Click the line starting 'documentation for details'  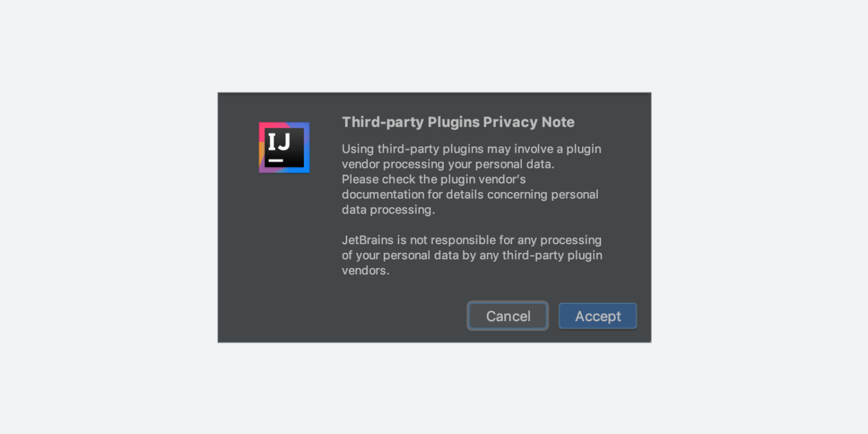click(x=470, y=194)
